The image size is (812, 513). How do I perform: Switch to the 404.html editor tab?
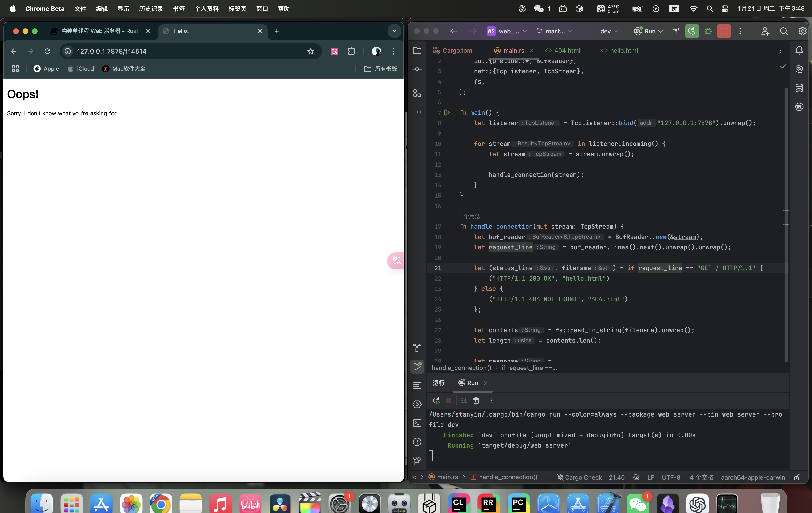click(x=563, y=50)
